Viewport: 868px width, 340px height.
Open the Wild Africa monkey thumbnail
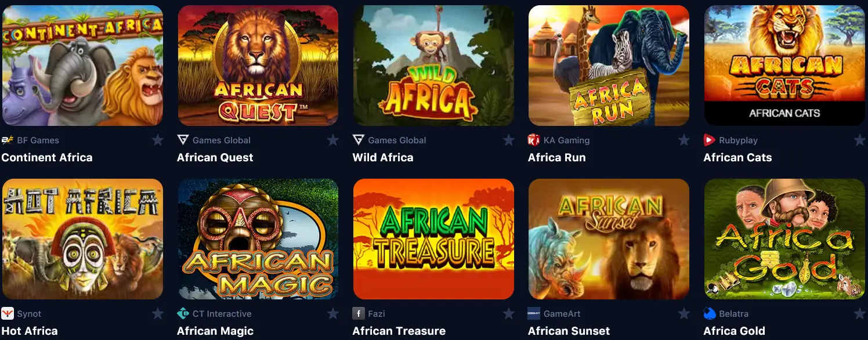point(433,66)
